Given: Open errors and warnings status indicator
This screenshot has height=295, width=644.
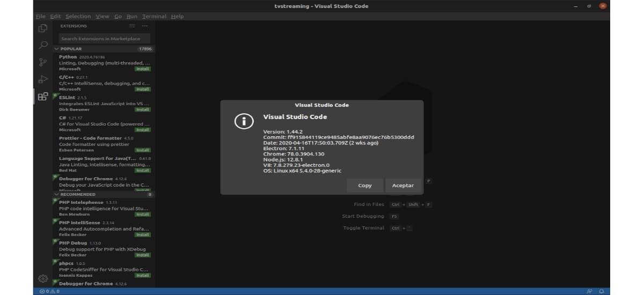Looking at the screenshot, I should [x=49, y=291].
